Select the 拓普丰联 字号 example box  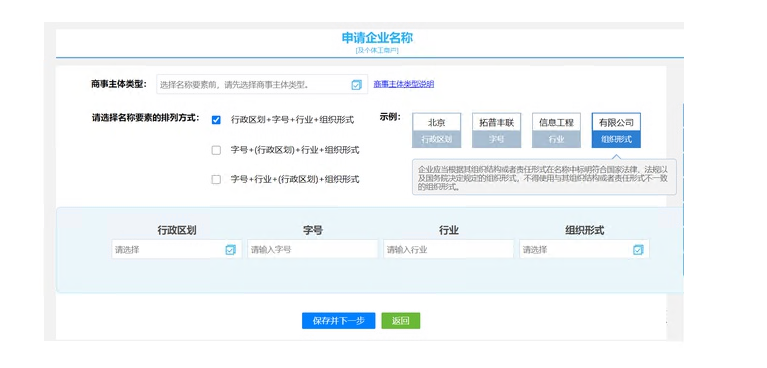point(496,131)
